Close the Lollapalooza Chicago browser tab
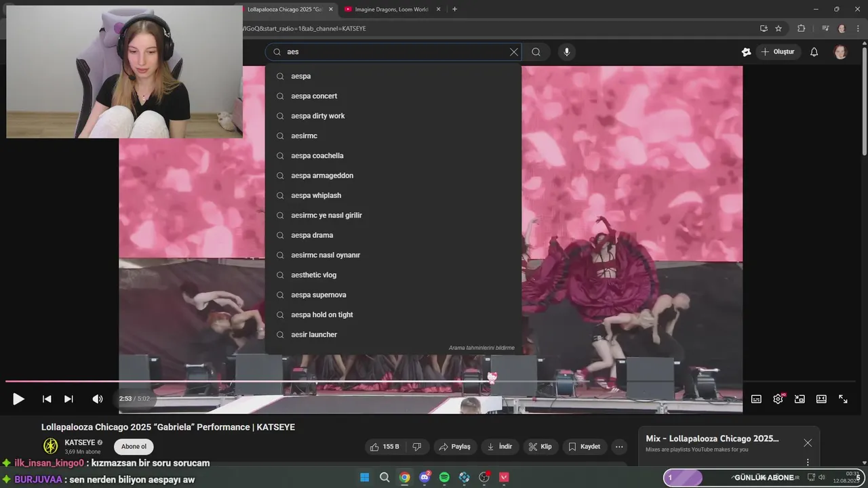 click(x=331, y=9)
